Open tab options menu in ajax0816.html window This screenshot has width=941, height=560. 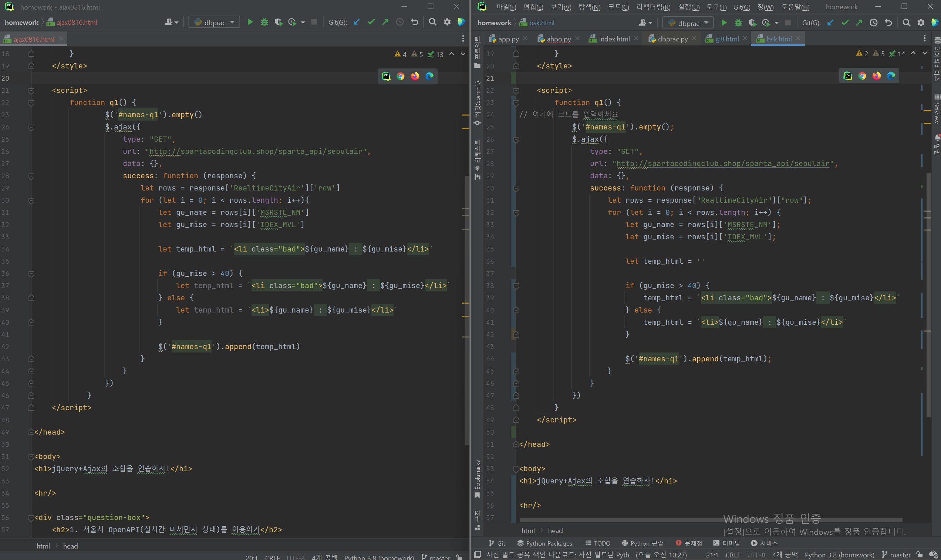[x=463, y=38]
